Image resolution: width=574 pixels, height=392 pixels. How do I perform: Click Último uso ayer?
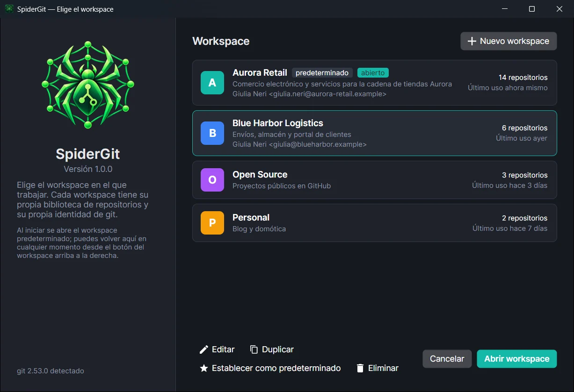[522, 138]
